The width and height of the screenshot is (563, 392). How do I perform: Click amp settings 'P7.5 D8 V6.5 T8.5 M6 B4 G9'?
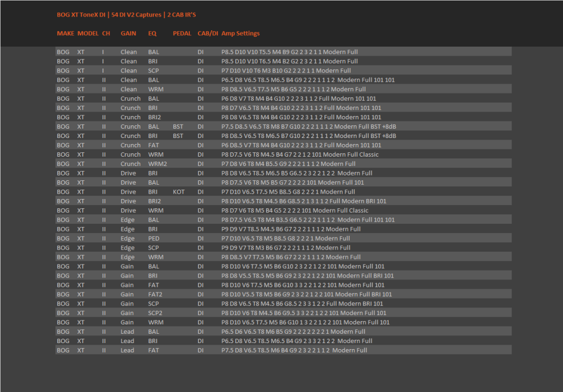click(259, 351)
